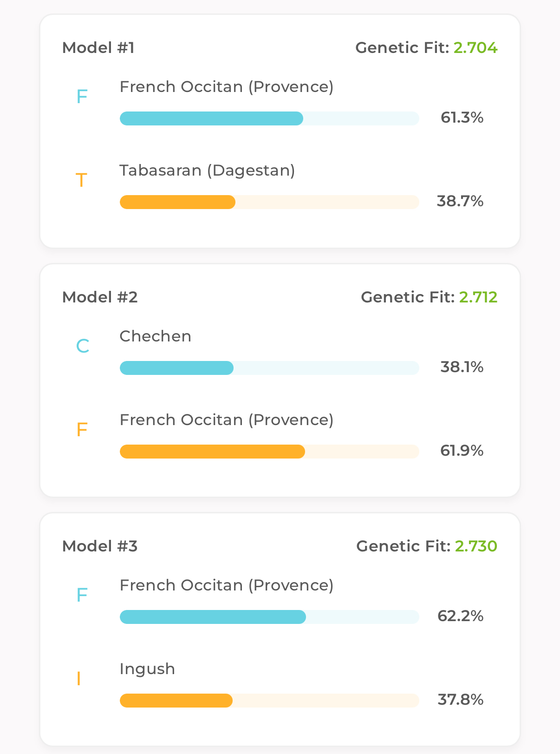Click Genetic Fit value 2.704
This screenshot has height=754, width=560.
click(x=475, y=48)
